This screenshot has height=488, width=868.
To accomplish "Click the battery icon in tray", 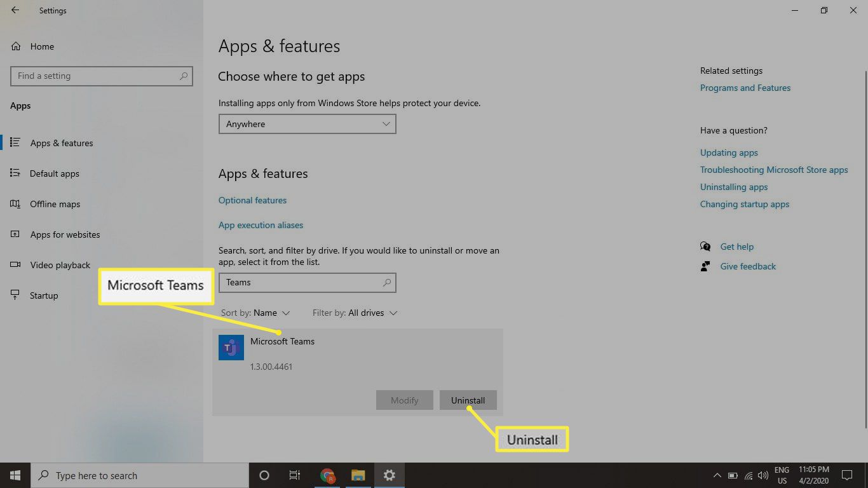I will tap(733, 475).
